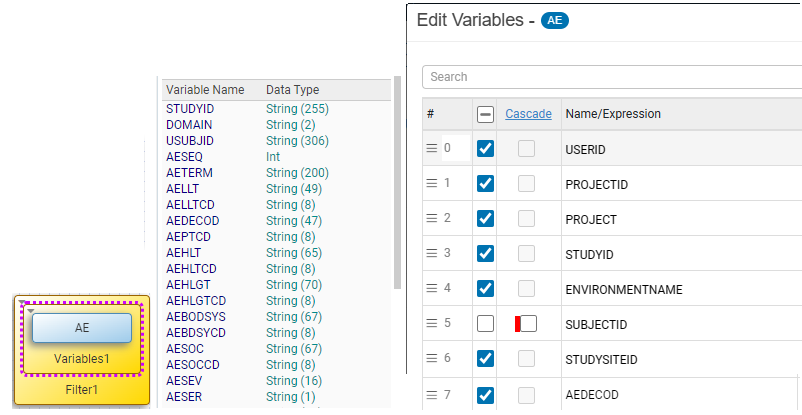Grab the drag handle icon for row 0 USERID
802x415 pixels.
click(x=432, y=148)
